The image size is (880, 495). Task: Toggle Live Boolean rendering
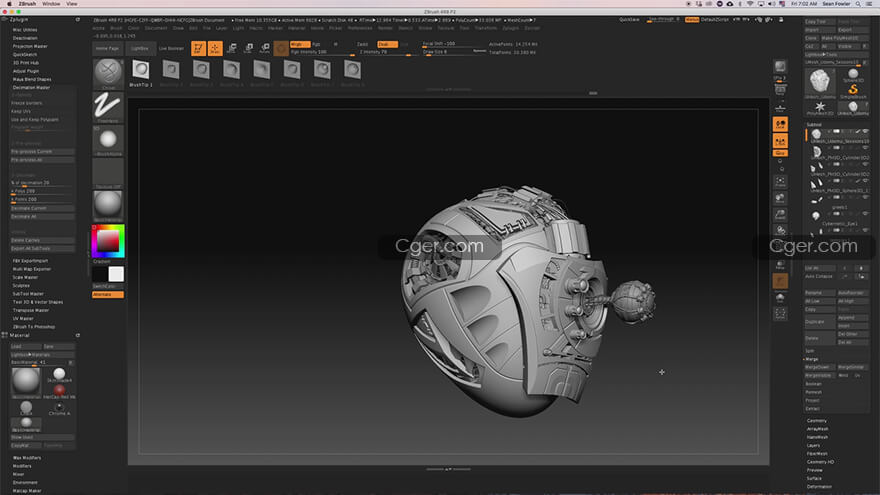[x=170, y=47]
